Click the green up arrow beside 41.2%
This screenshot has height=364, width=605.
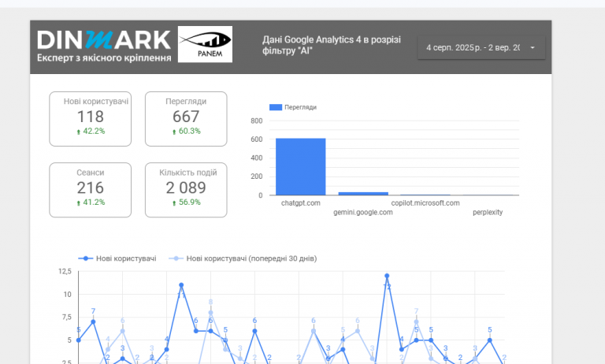click(79, 203)
